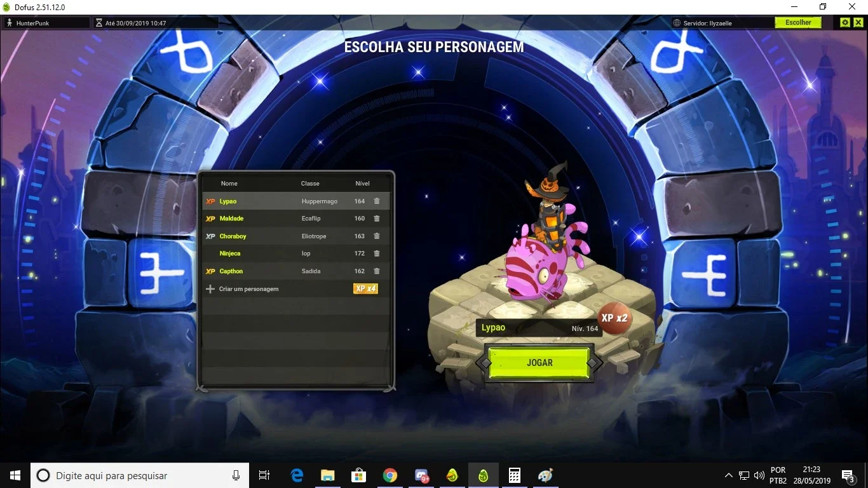This screenshot has width=868, height=488.
Task: Switch to active Dofus taskbar icon
Action: (484, 475)
